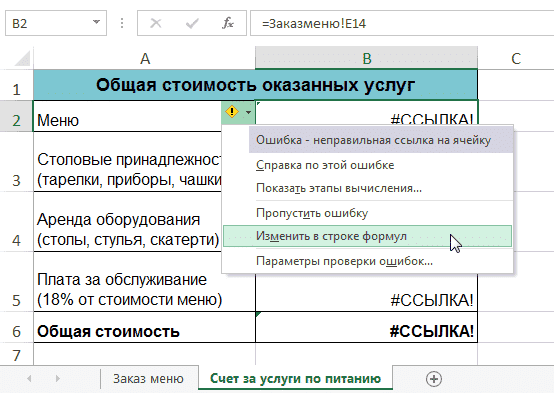The image size is (554, 393).
Task: Select row 7 header
Action: coord(17,354)
